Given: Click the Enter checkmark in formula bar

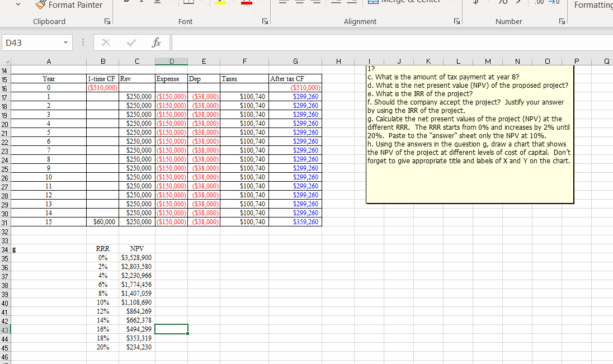Looking at the screenshot, I should (131, 42).
